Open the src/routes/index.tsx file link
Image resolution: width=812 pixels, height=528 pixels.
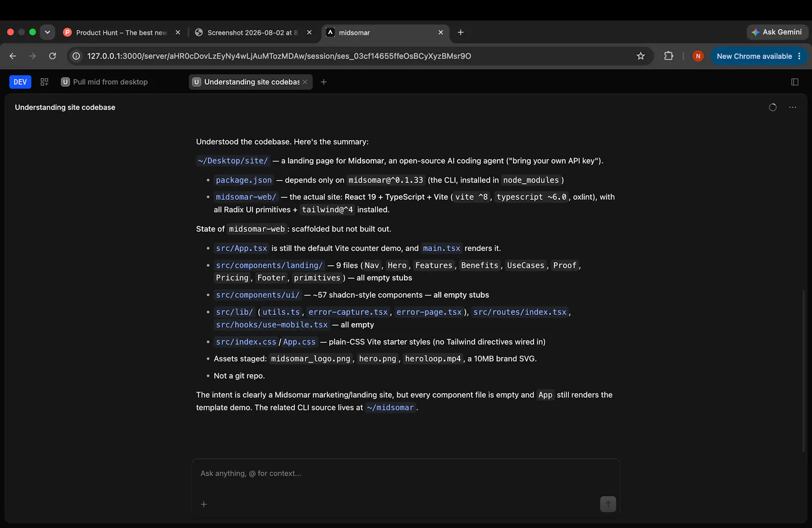520,312
